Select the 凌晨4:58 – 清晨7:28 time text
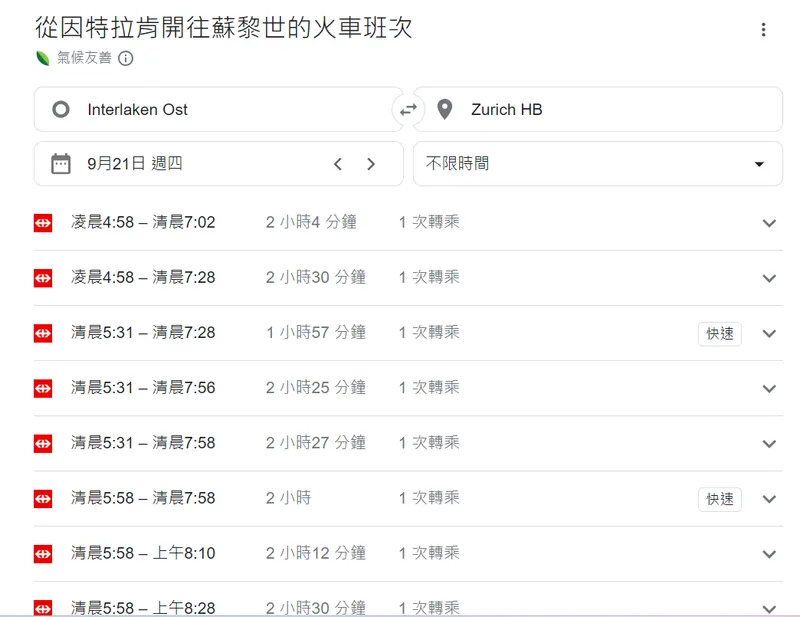800x617 pixels. click(143, 277)
